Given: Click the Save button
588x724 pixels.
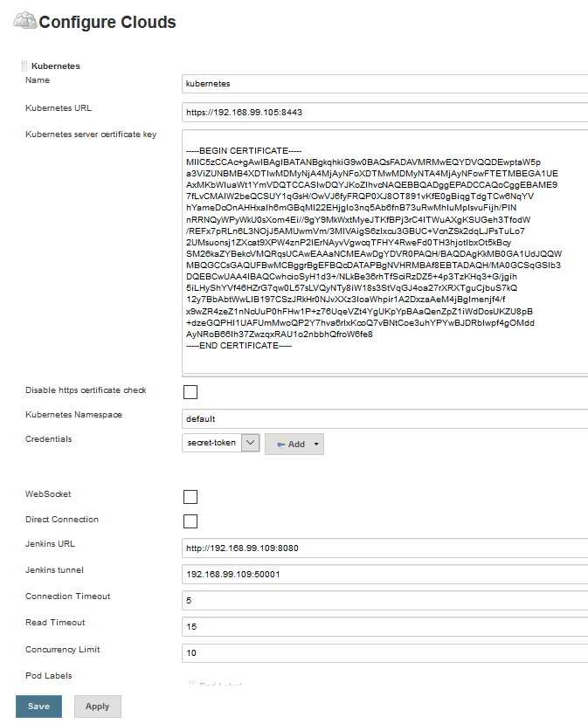Looking at the screenshot, I should (x=38, y=707).
